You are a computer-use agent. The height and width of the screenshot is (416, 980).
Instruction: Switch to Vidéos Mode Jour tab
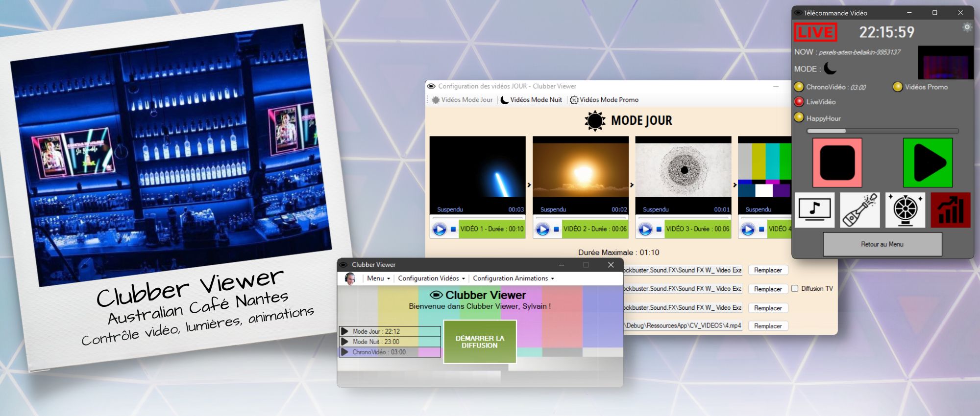click(x=462, y=100)
